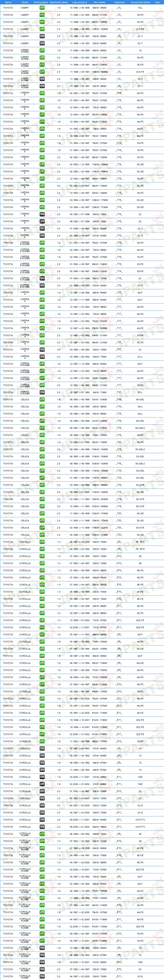Click the Pojemność silnika column header
Viewport: 164px width, 980px height.
point(59,2)
